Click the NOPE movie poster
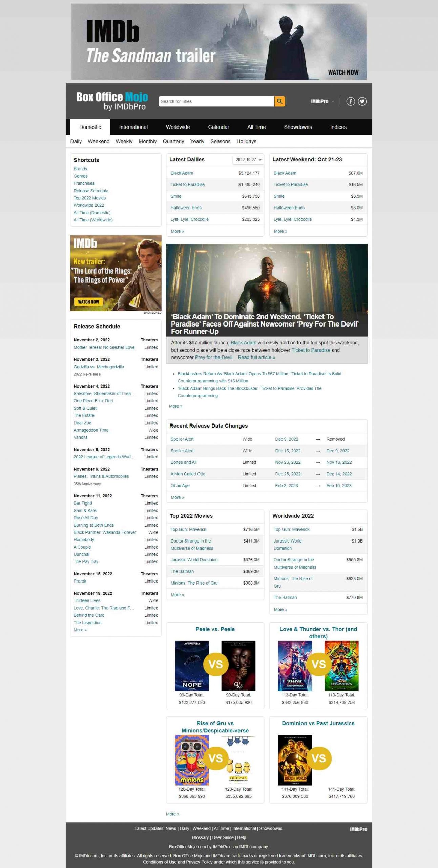The image size is (438, 868). pos(192,666)
